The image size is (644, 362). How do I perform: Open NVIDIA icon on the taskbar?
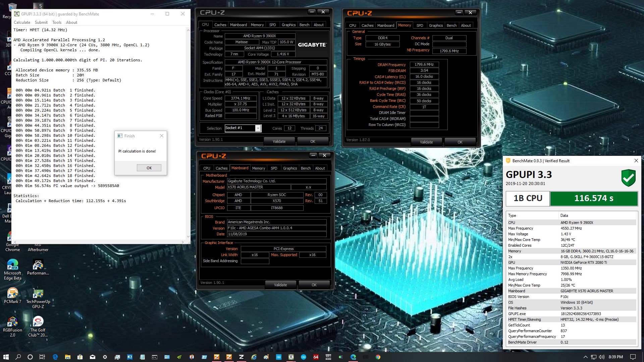179,357
